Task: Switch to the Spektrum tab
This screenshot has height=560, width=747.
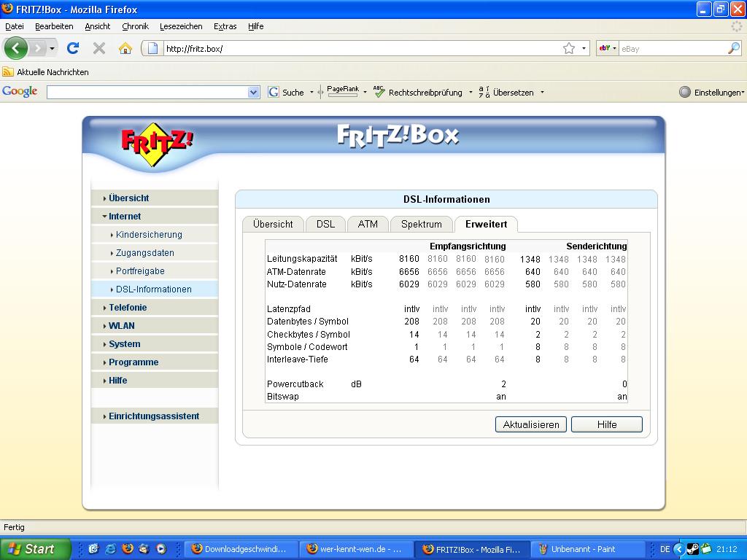Action: tap(421, 225)
